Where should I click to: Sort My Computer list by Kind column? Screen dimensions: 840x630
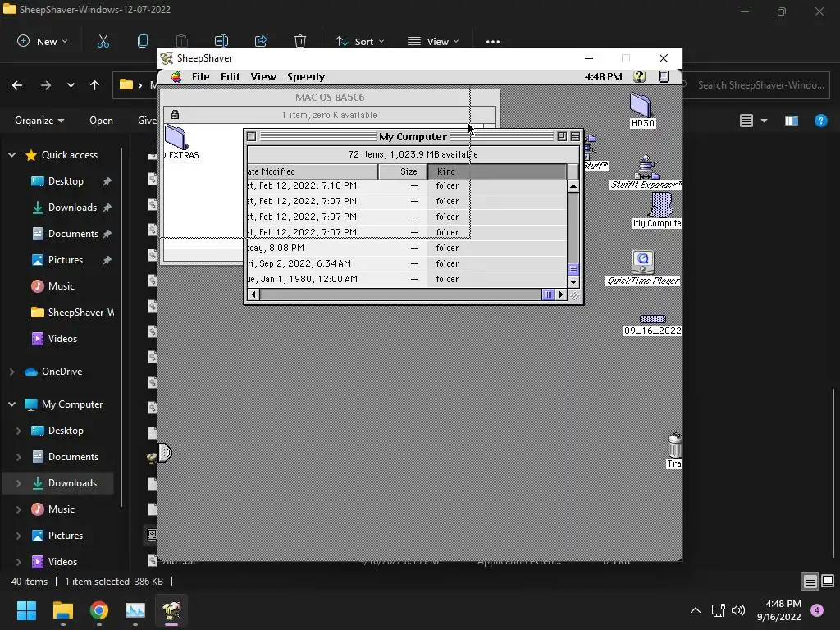point(496,171)
